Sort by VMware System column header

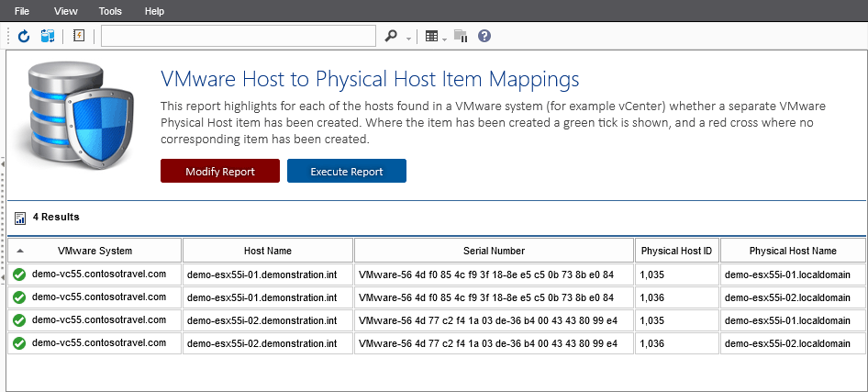(95, 251)
